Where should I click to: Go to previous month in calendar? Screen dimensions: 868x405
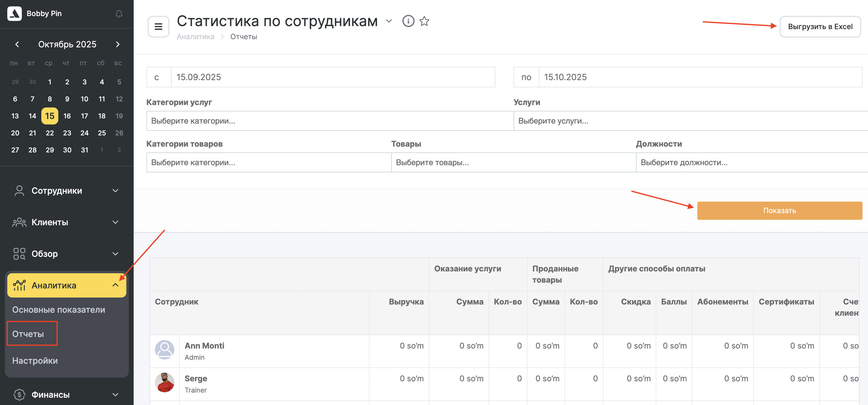pyautogui.click(x=17, y=44)
